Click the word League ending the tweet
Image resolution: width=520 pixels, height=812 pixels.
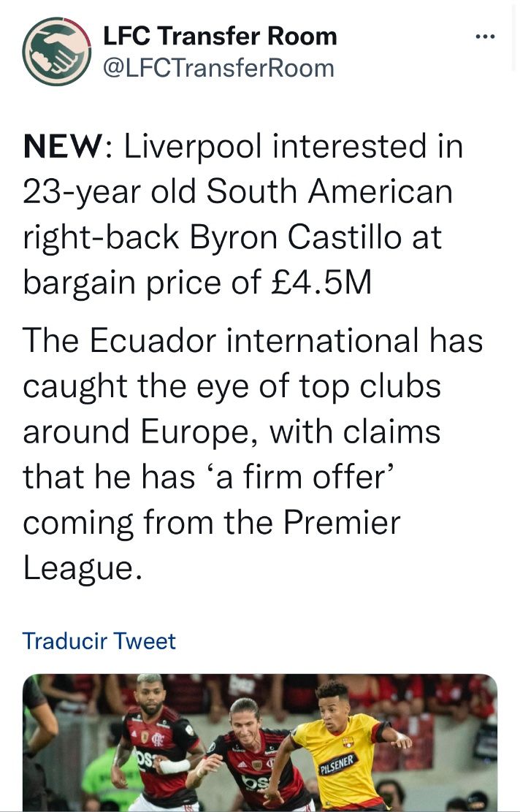click(x=79, y=569)
